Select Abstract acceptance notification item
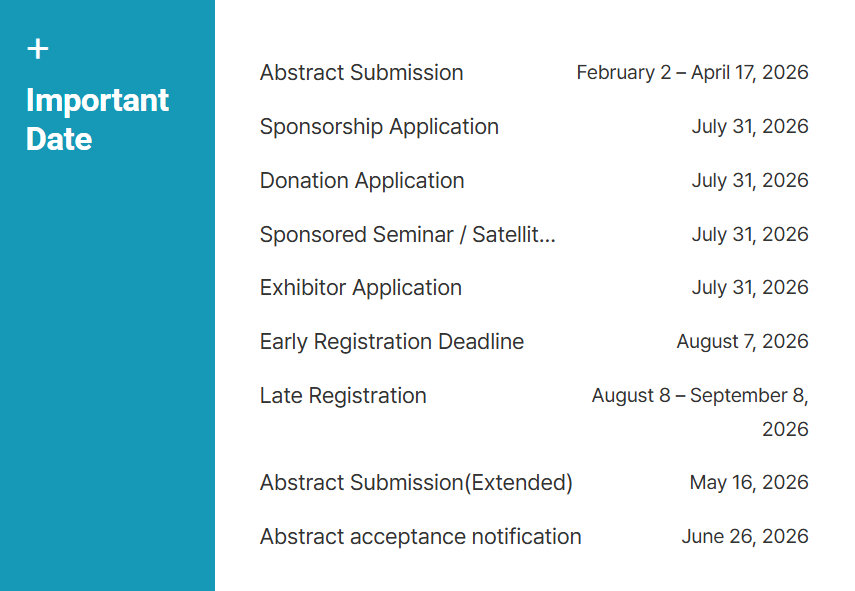This screenshot has width=855, height=591. pyautogui.click(x=421, y=536)
